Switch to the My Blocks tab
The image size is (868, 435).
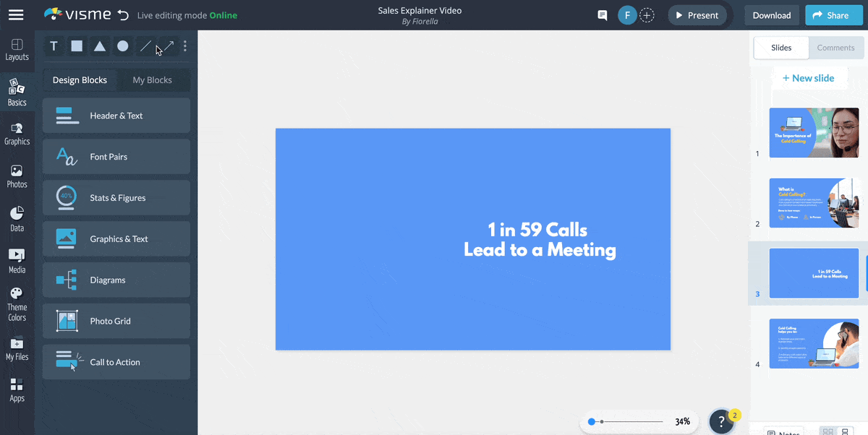tap(153, 79)
